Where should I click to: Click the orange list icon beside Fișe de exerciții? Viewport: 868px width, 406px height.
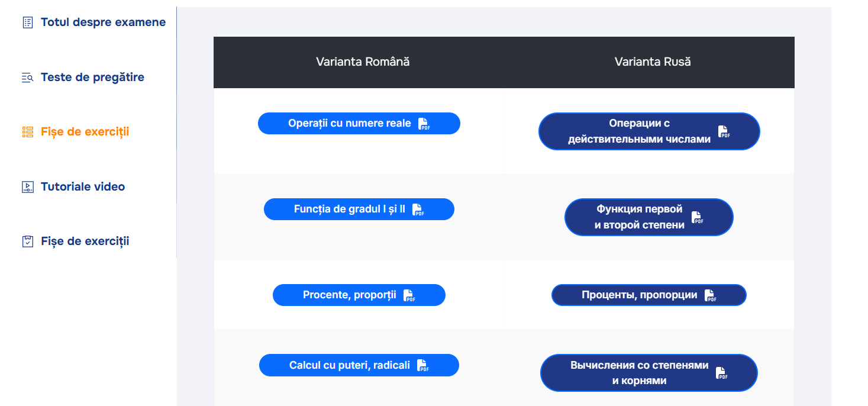(27, 132)
